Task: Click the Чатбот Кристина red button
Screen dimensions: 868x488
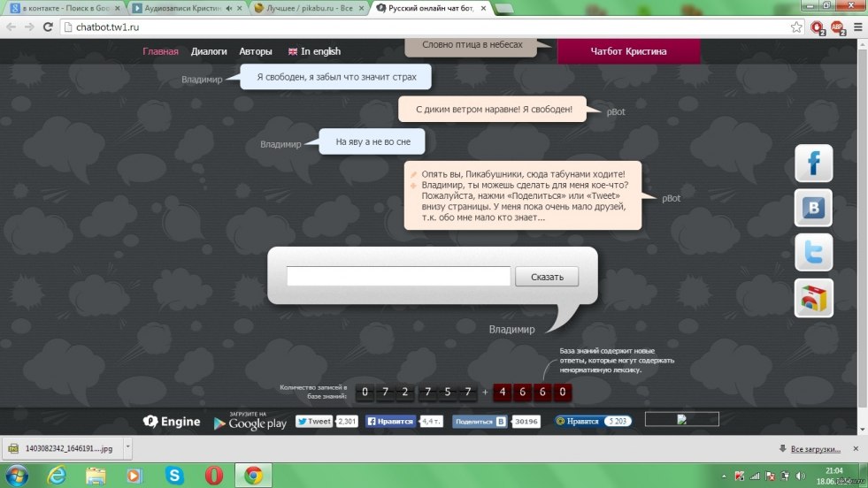Action: pos(628,51)
